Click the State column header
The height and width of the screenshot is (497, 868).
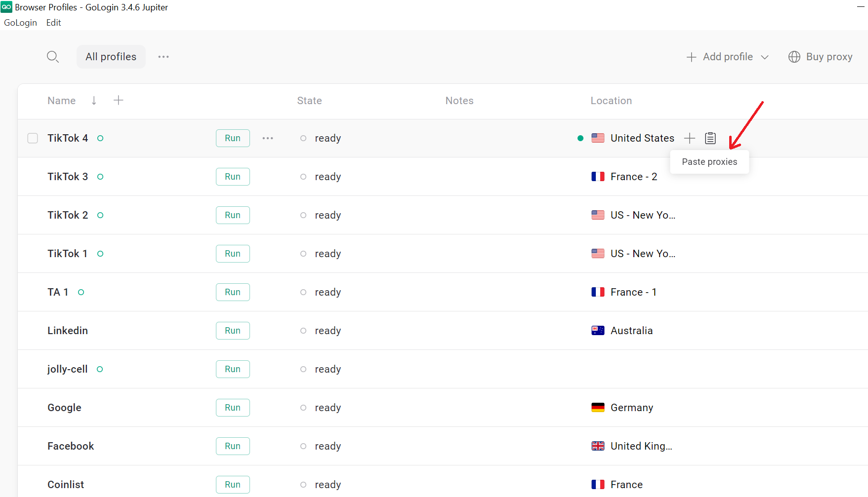tap(309, 101)
